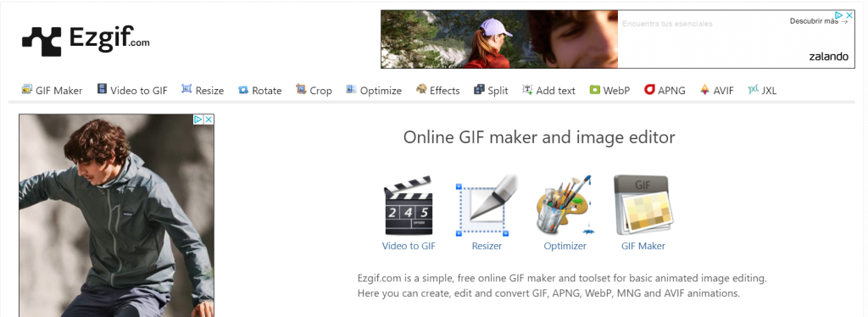Click the Encuentra tus esenciales ad text
Image resolution: width=868 pixels, height=317 pixels.
click(667, 24)
